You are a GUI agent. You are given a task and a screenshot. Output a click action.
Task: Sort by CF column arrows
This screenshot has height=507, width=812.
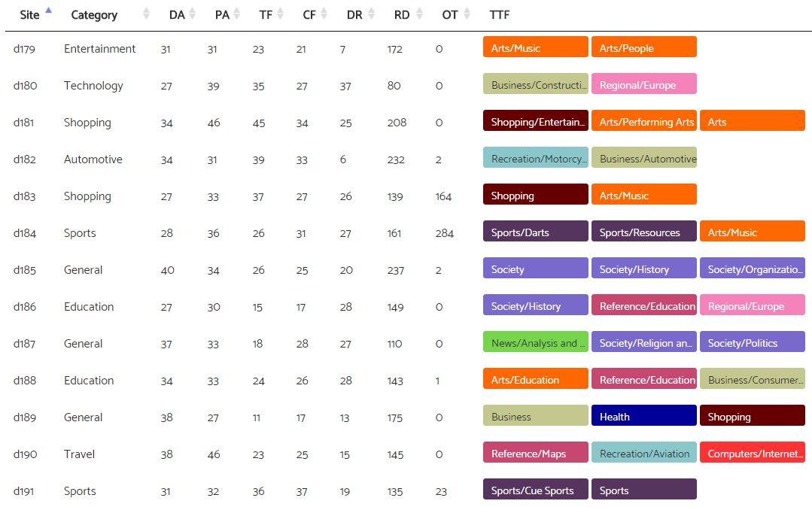[324, 14]
